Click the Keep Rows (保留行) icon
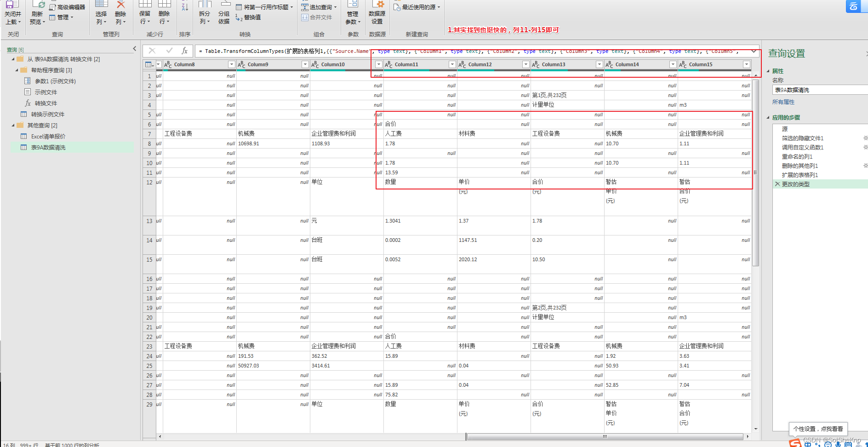Image resolution: width=868 pixels, height=447 pixels. click(x=145, y=4)
